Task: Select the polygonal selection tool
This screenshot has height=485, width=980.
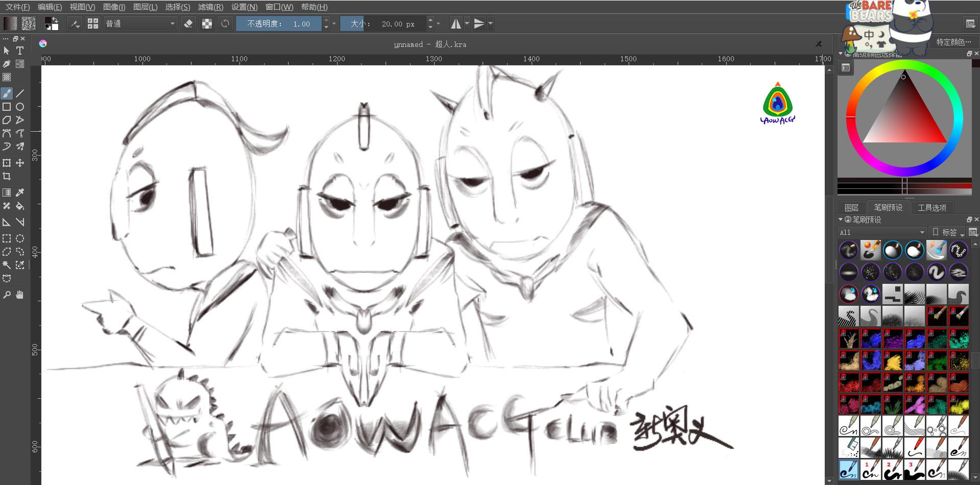Action: (x=7, y=252)
